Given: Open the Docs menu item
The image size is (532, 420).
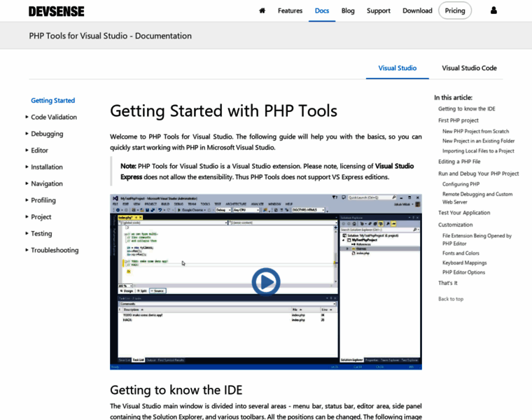Looking at the screenshot, I should 321,10.
